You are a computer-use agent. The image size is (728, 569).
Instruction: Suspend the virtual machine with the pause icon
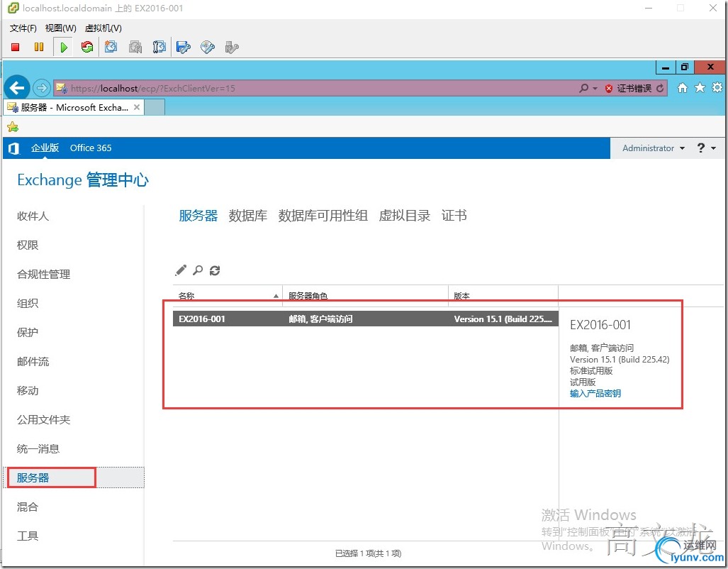tap(39, 47)
